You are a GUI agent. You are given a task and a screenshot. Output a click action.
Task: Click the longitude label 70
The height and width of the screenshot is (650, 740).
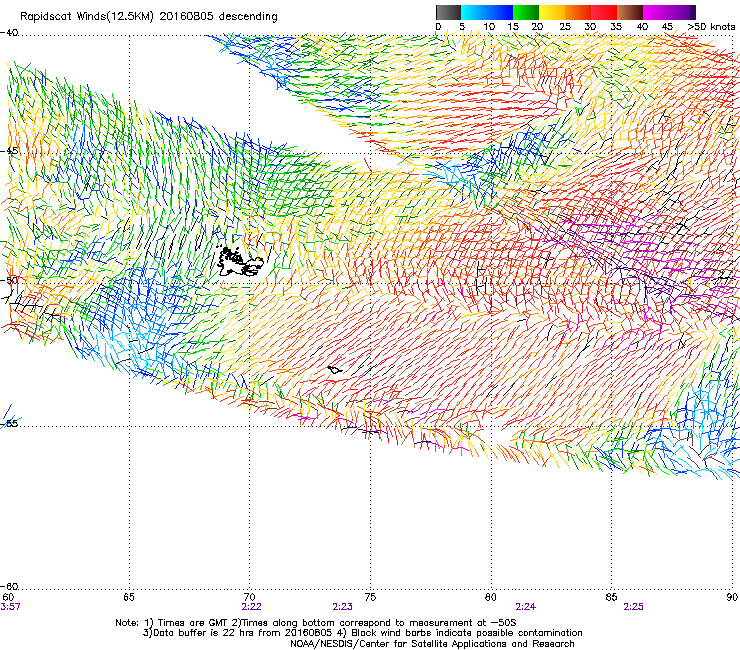(x=250, y=597)
